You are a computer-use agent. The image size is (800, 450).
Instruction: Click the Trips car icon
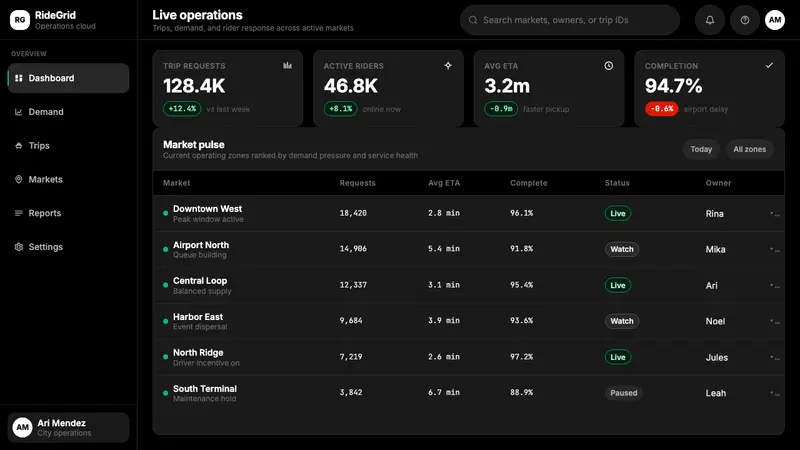tap(19, 145)
